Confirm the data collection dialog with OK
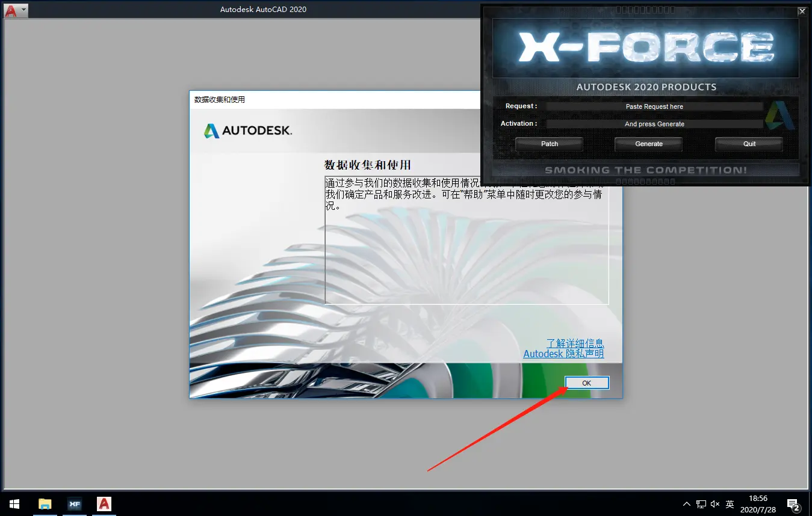Viewport: 812px width, 516px height. coord(587,383)
